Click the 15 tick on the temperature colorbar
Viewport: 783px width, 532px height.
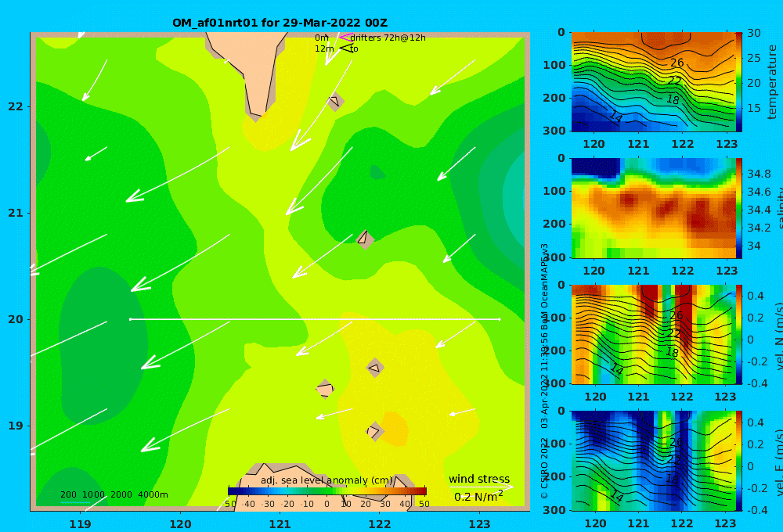pos(754,108)
